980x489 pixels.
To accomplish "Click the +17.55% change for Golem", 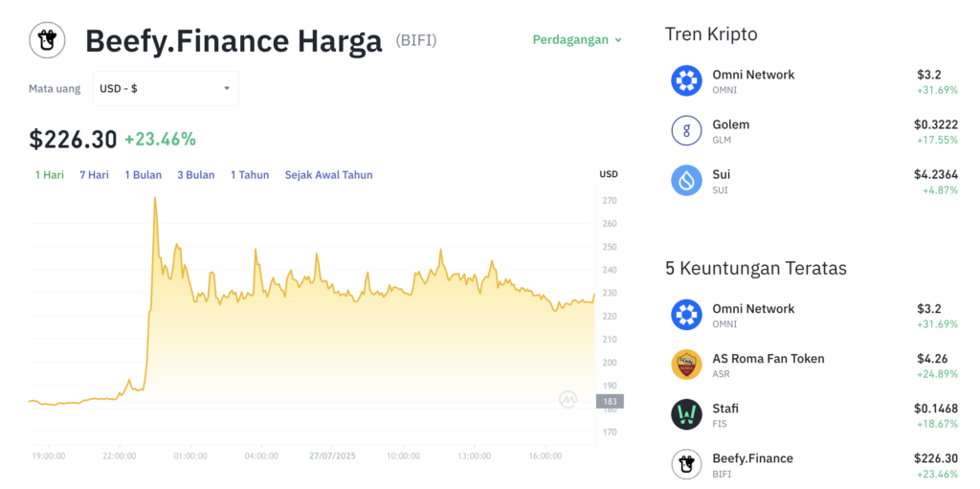I will click(938, 140).
